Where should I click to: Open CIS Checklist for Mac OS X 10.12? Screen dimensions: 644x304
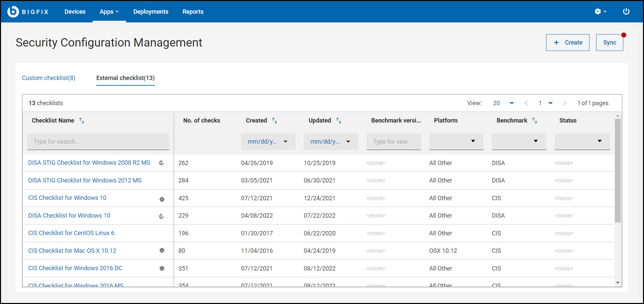[x=72, y=251]
